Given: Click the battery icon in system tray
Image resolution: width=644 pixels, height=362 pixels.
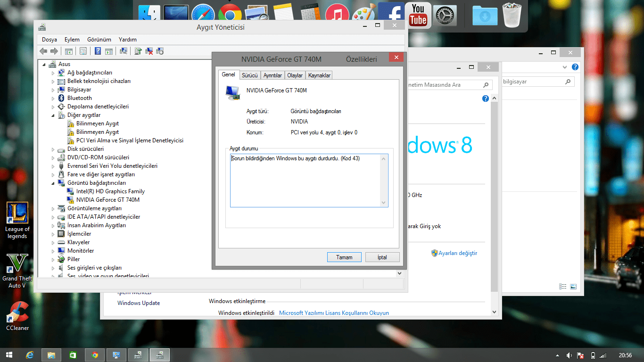Looking at the screenshot, I should tap(593, 355).
